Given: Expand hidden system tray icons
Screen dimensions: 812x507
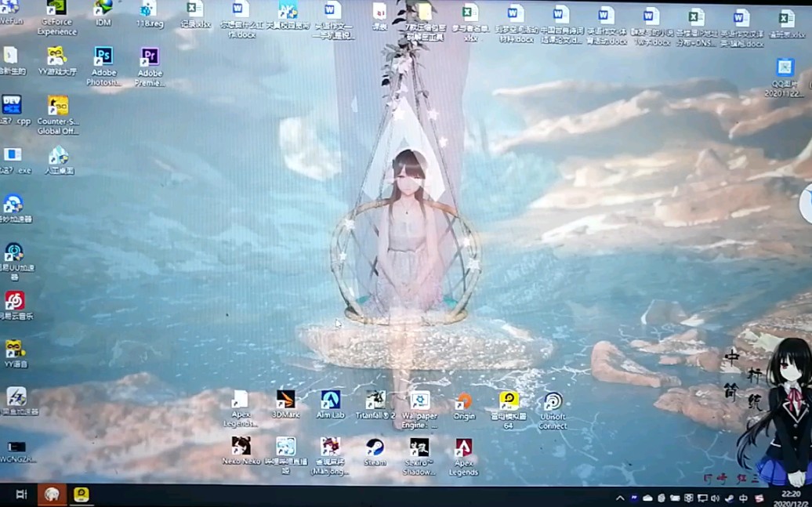Looking at the screenshot, I should pyautogui.click(x=620, y=498).
